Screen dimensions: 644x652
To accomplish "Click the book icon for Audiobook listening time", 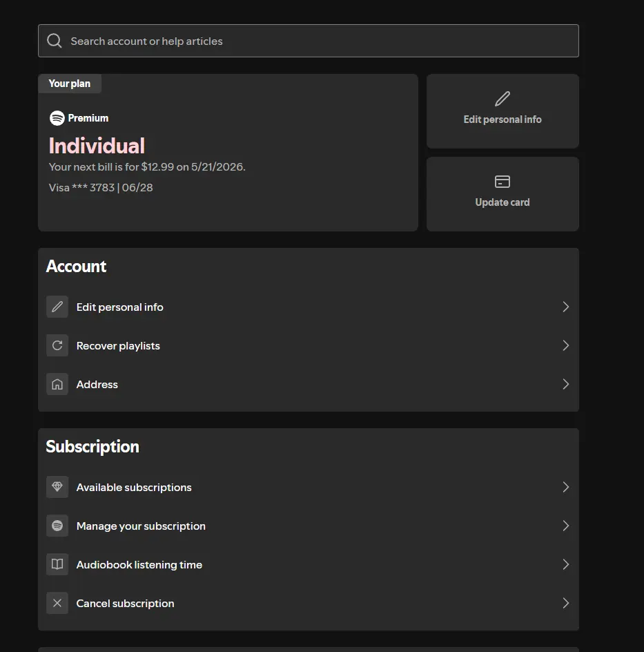I will tap(57, 564).
